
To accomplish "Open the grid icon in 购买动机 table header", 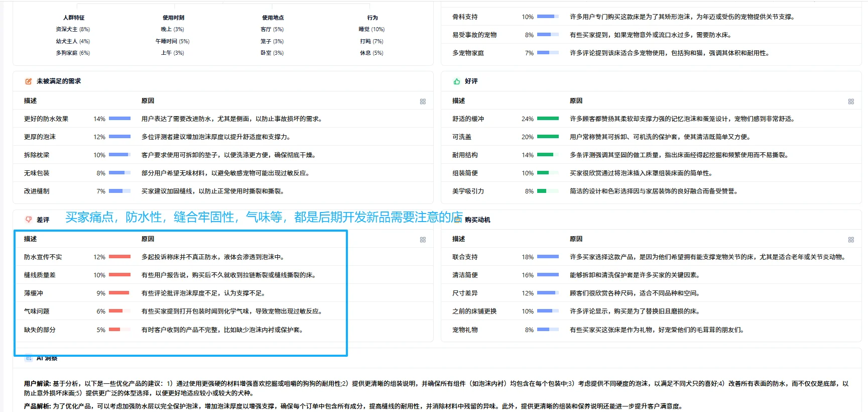I will pyautogui.click(x=851, y=240).
